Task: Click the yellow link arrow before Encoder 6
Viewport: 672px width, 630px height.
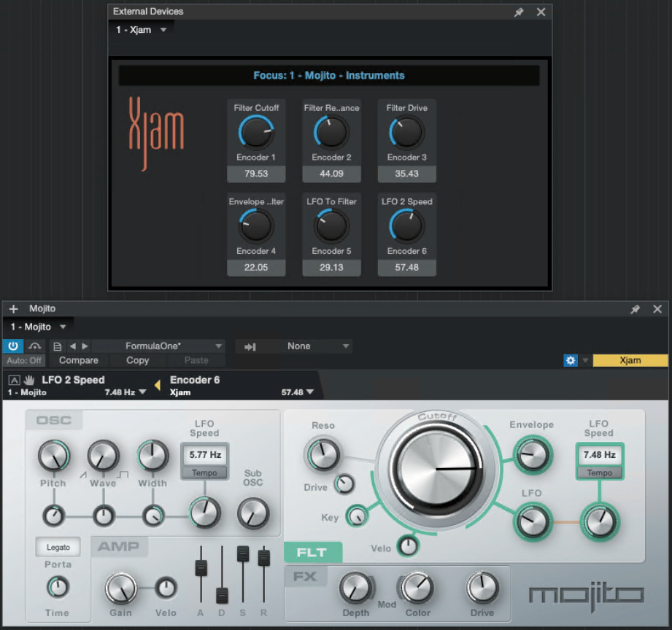Action: (x=158, y=385)
